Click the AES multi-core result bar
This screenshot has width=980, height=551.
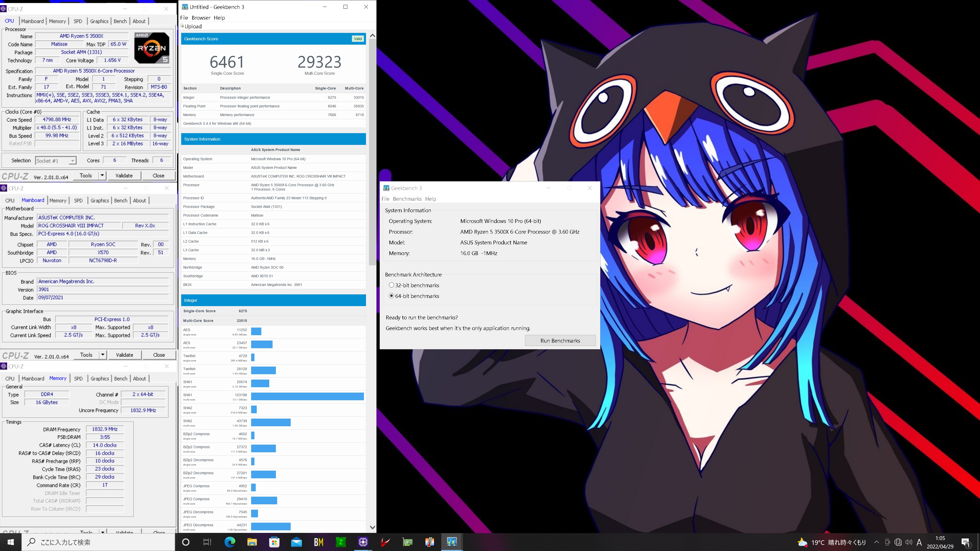(262, 345)
